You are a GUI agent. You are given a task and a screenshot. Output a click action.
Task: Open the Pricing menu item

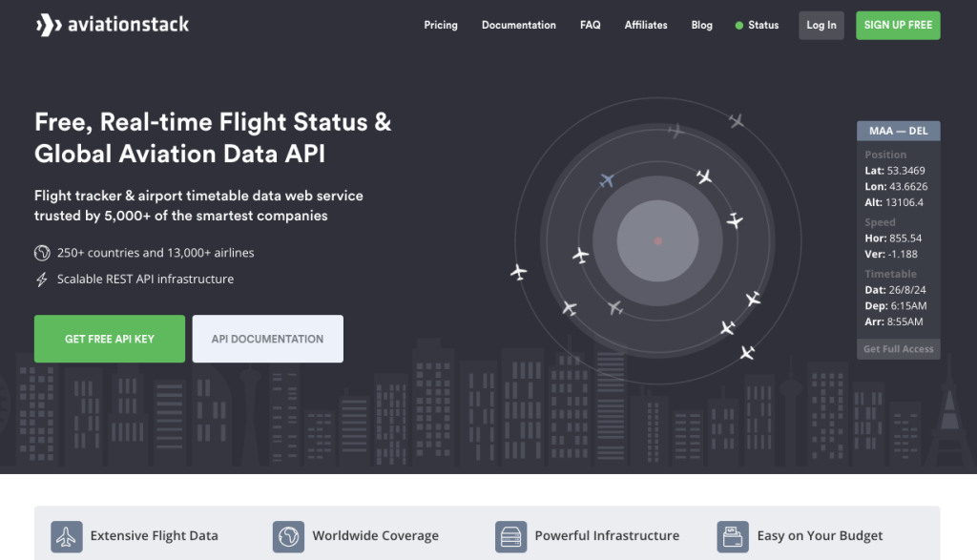click(441, 25)
